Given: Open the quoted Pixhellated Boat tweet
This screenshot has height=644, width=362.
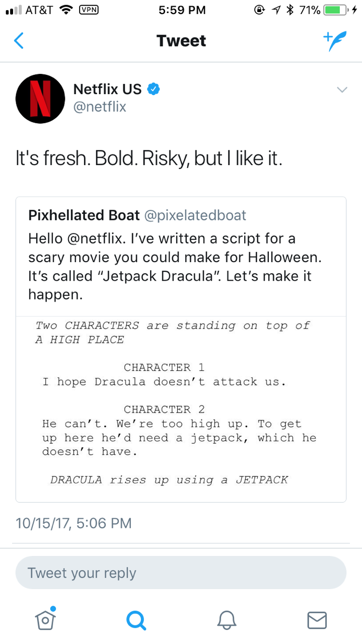Looking at the screenshot, I should tap(181, 257).
